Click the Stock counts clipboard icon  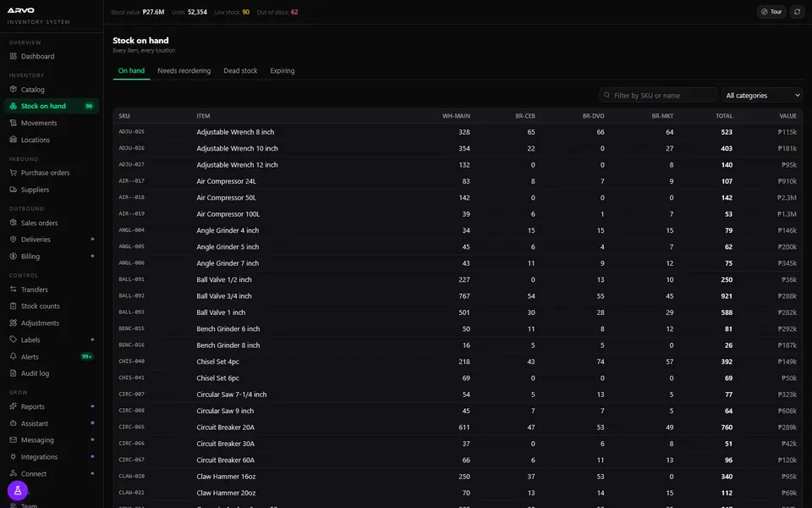(14, 306)
